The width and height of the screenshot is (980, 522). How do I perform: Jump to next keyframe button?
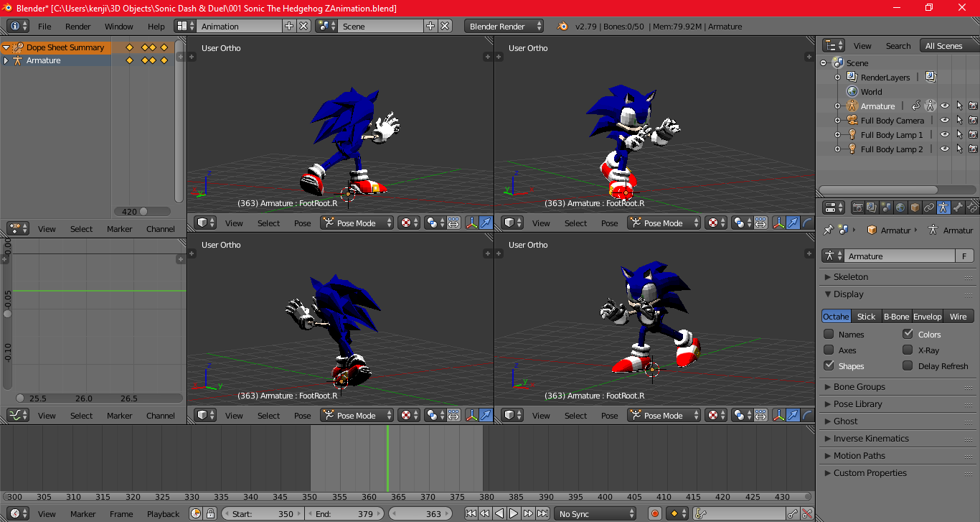click(x=529, y=513)
